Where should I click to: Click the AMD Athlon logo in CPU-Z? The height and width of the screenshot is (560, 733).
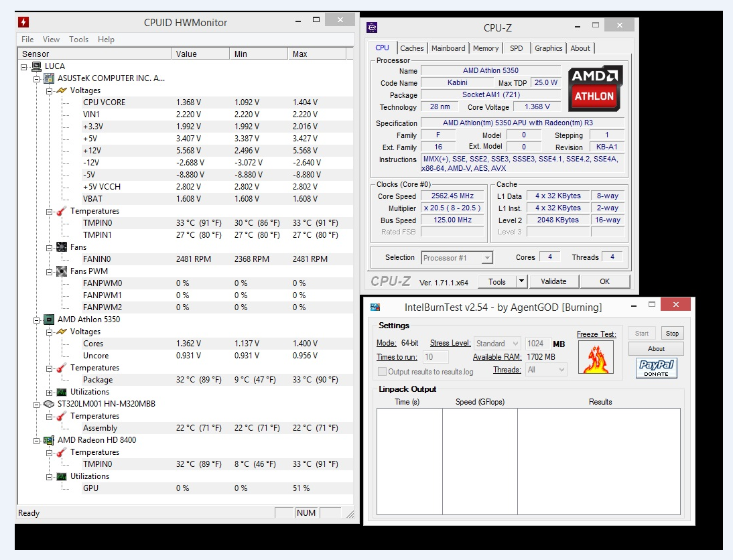(x=595, y=88)
